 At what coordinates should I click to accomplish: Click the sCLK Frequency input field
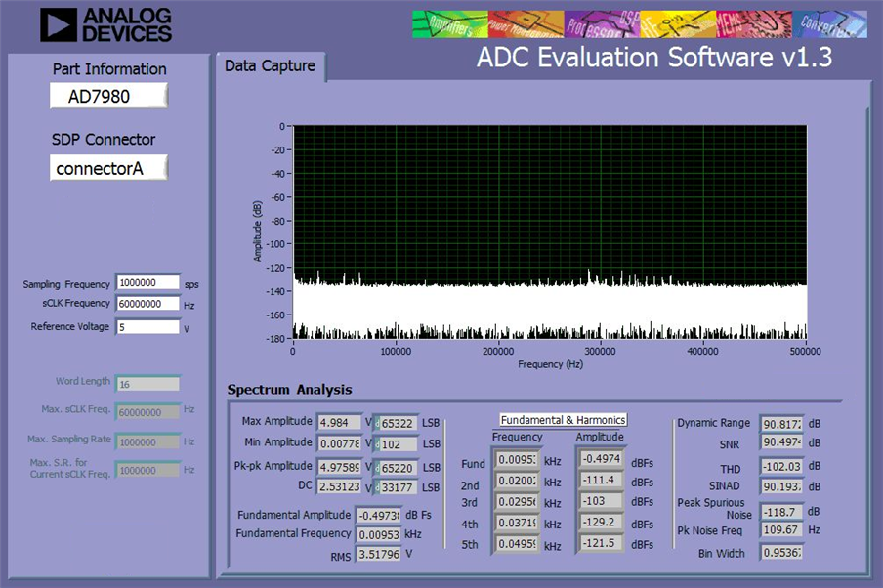coord(148,304)
